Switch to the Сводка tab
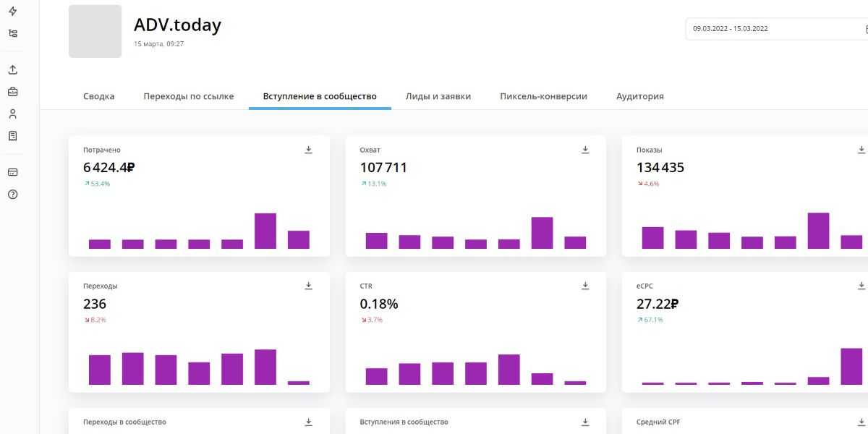Viewport: 868px width, 434px height. click(x=98, y=96)
